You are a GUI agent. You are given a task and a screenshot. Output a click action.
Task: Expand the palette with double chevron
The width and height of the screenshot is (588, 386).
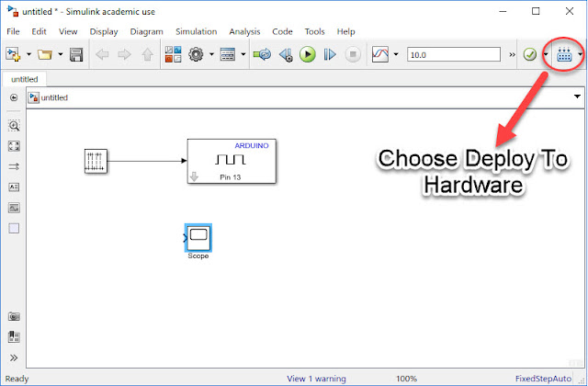point(14,358)
